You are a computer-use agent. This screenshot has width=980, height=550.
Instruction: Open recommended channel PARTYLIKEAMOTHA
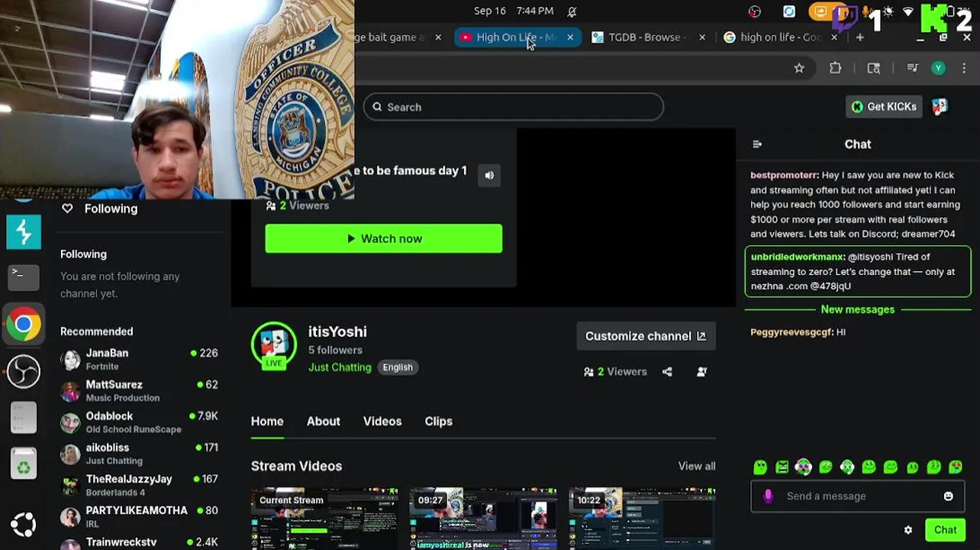click(x=139, y=516)
